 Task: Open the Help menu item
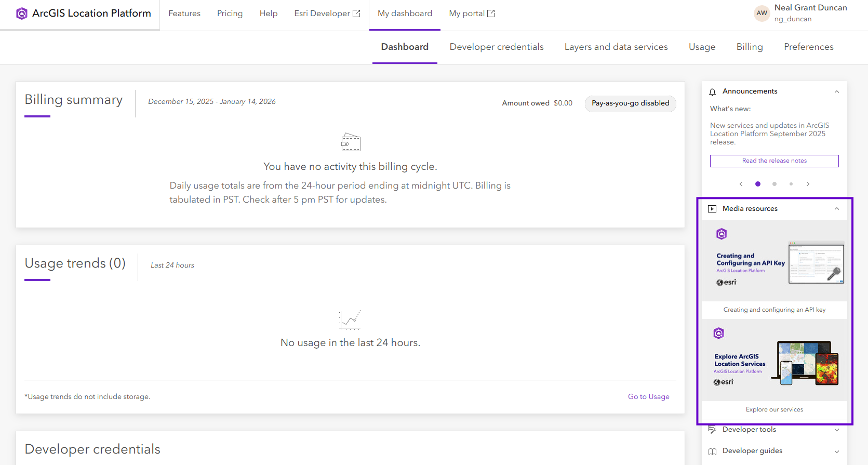pos(269,14)
